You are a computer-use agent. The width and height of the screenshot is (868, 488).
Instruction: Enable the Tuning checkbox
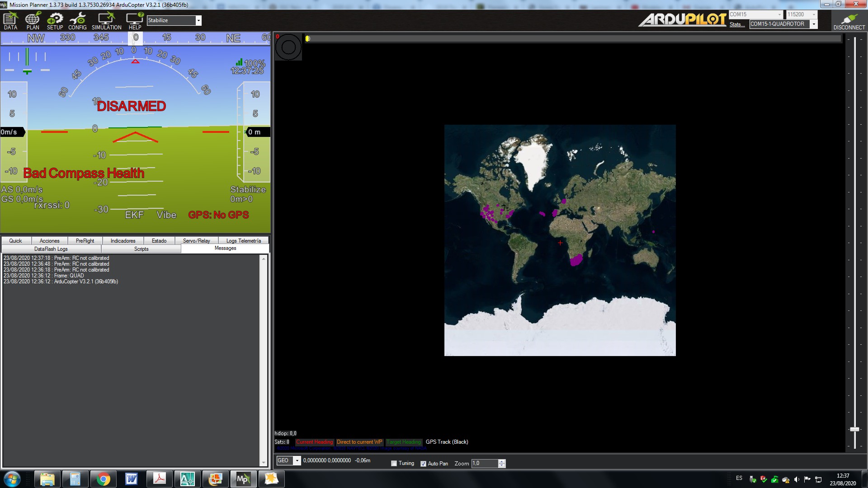pos(394,464)
